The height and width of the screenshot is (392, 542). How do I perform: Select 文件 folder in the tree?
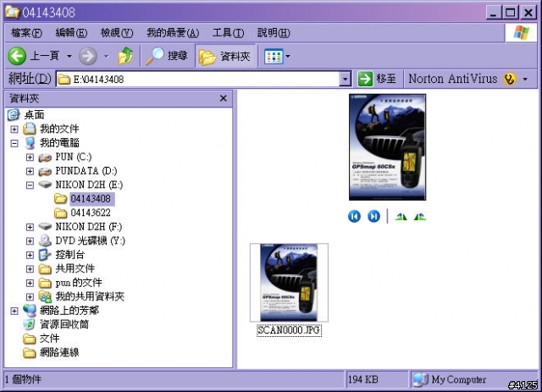[x=49, y=338]
